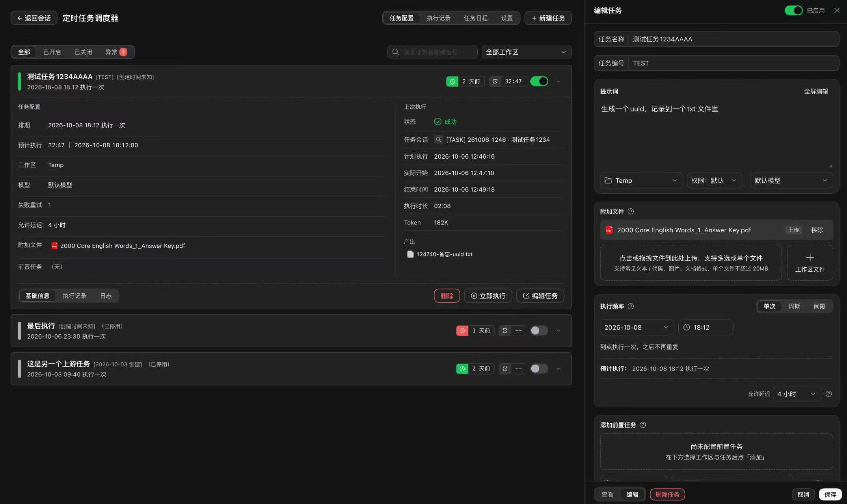Click 保存 button
This screenshot has width=847, height=504.
click(x=830, y=495)
